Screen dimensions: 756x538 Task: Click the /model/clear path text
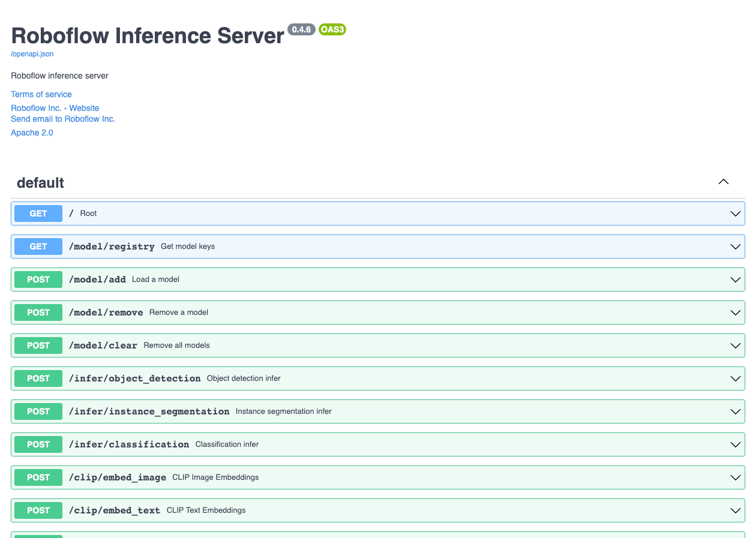pyautogui.click(x=103, y=345)
